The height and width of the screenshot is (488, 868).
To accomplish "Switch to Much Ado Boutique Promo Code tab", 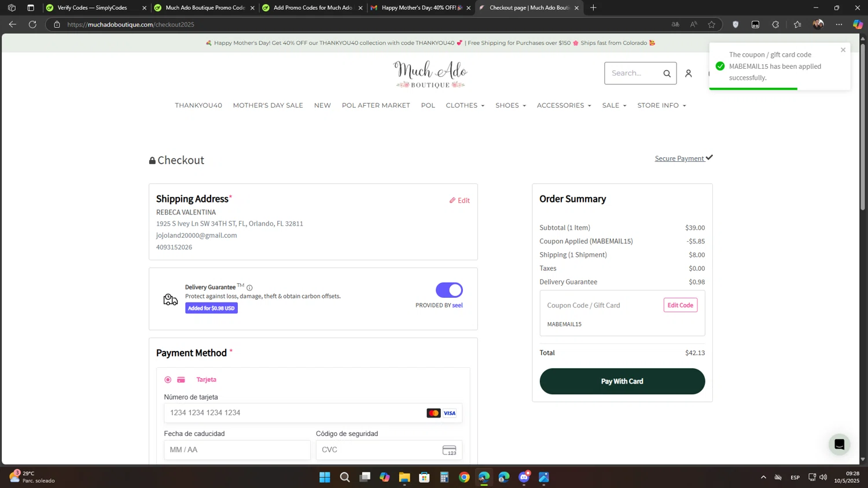I will [205, 8].
